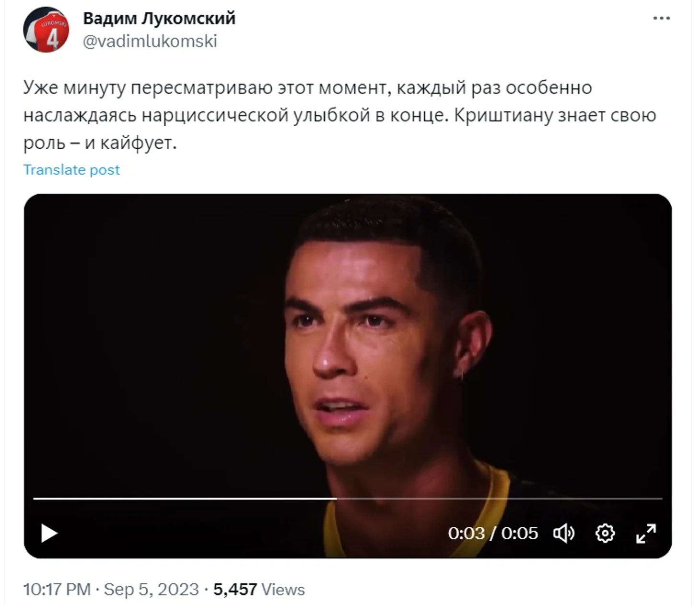Click the 0:03 / 0:05 time display
700x605 pixels.
[493, 533]
